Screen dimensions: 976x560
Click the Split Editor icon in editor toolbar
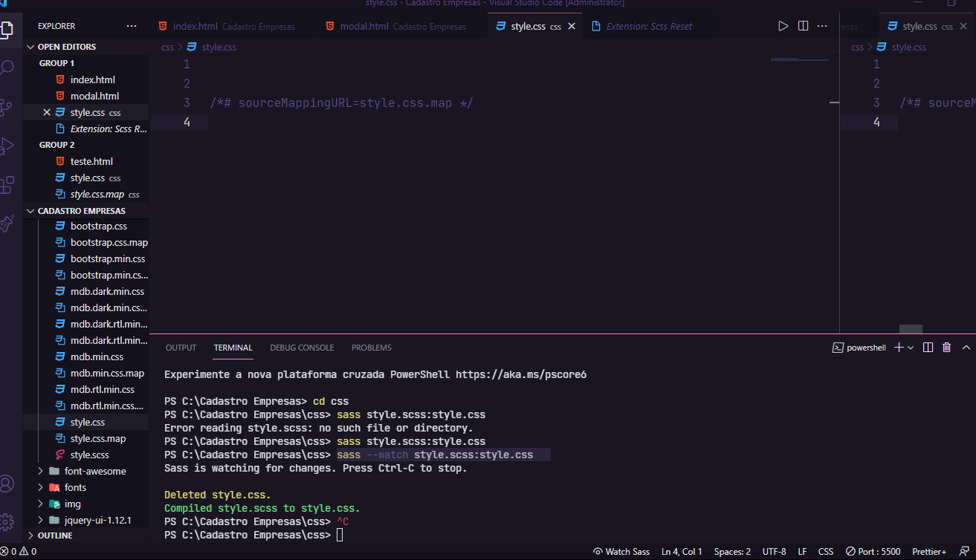click(x=803, y=26)
